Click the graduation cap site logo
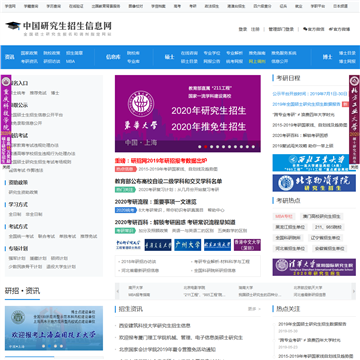 [x=13, y=26]
